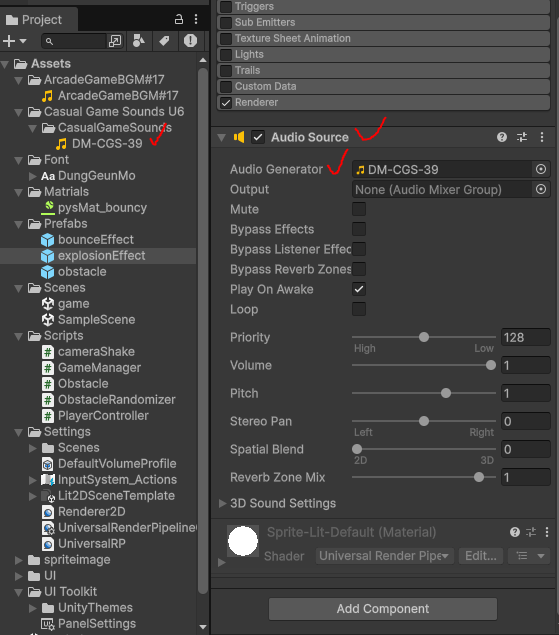Select the game scene asset

tap(65, 304)
